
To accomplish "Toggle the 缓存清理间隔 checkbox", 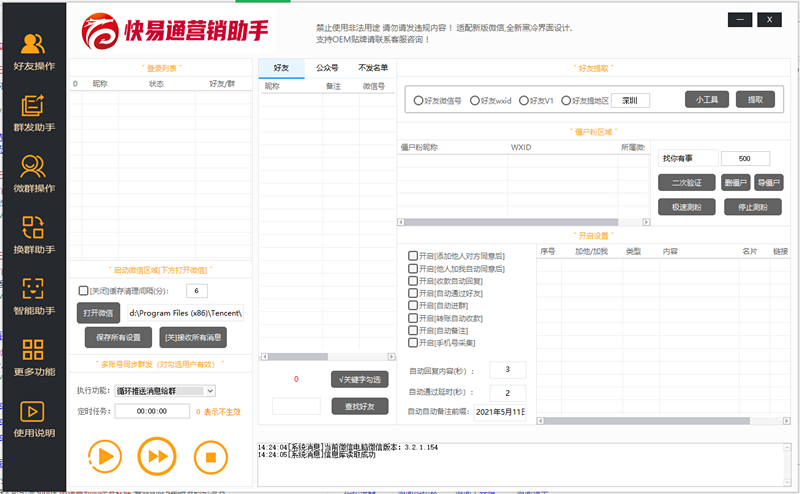I will click(83, 290).
